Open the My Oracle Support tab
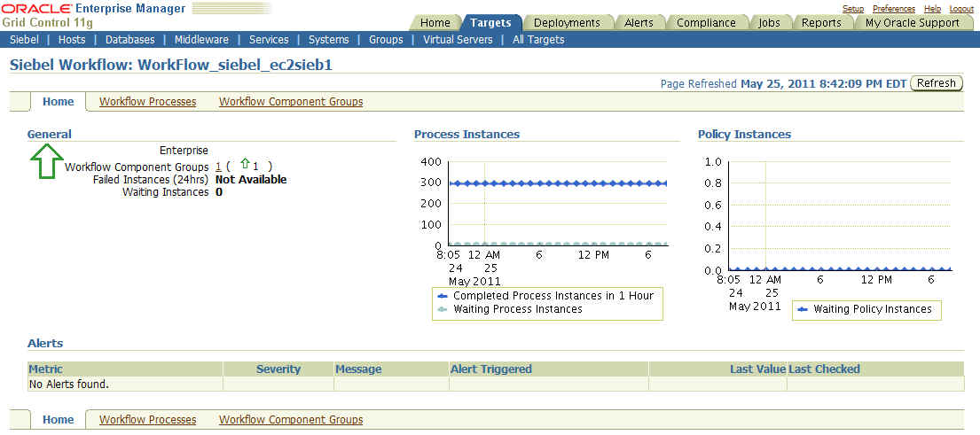Screen dimensions: 980x435 [913, 22]
